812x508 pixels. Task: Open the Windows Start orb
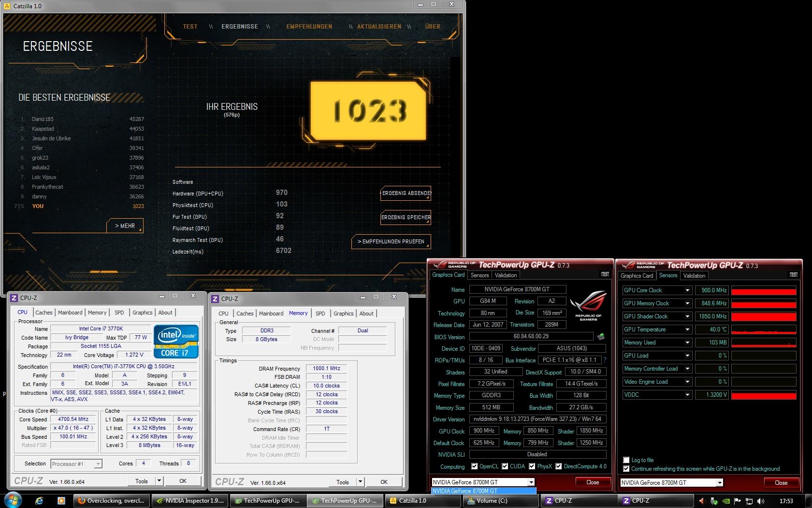(x=13, y=500)
